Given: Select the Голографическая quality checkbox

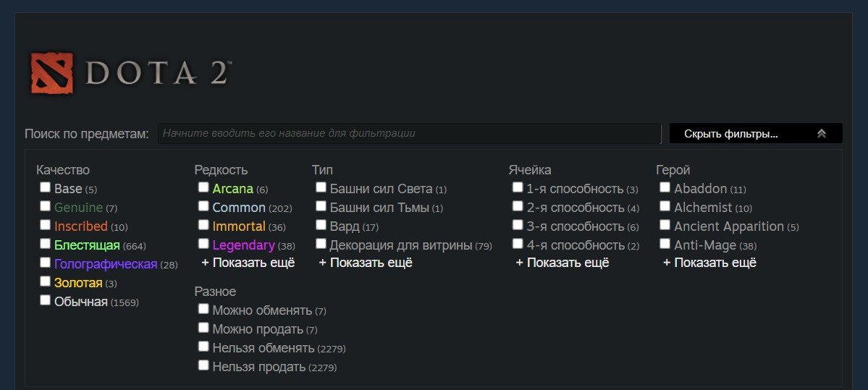Looking at the screenshot, I should click(x=45, y=263).
